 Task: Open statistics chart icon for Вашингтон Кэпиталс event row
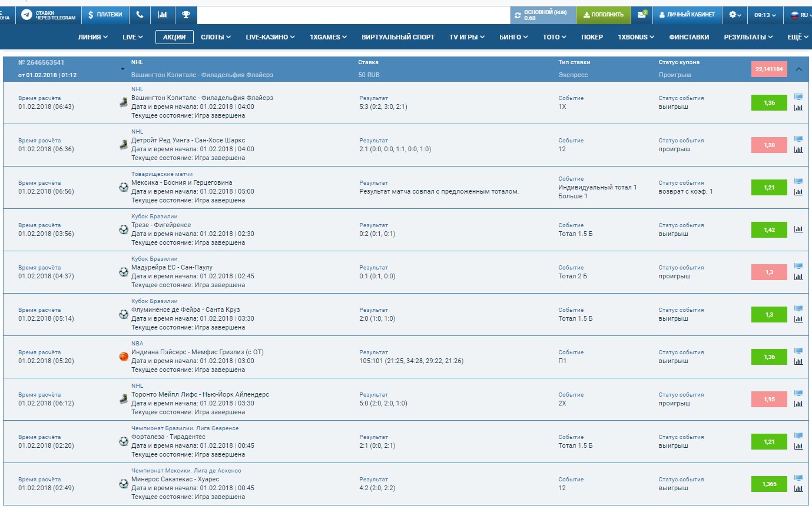798,108
